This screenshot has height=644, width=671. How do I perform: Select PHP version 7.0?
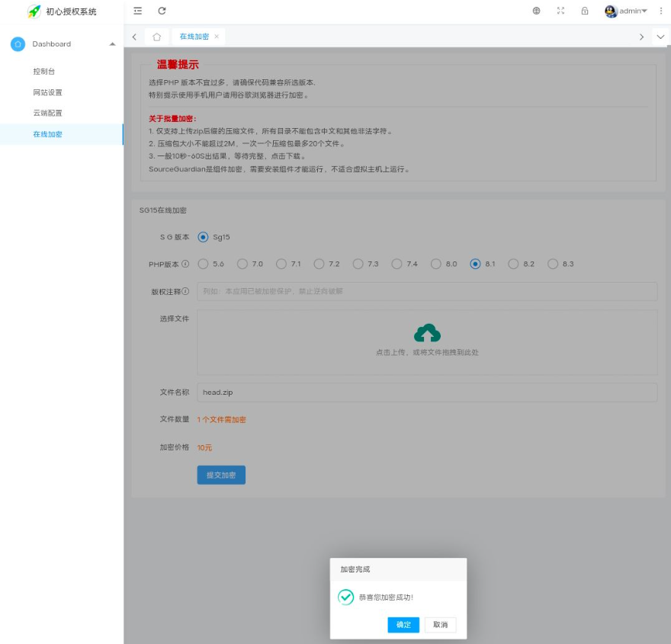pyautogui.click(x=242, y=264)
